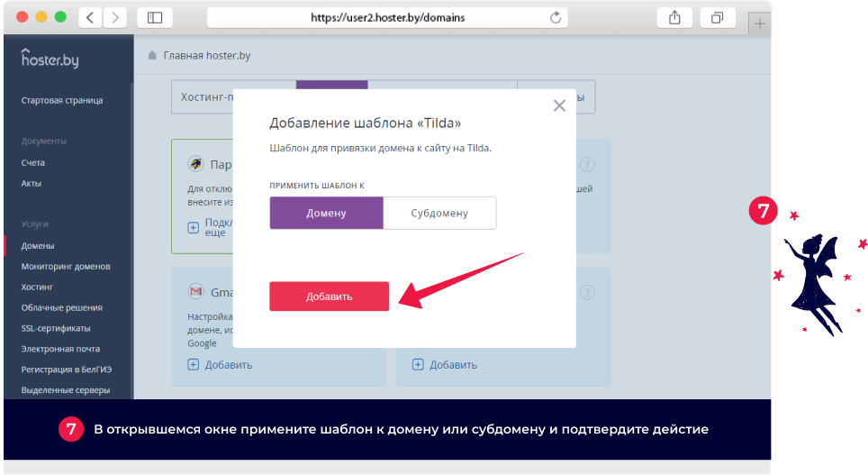Click the browser forward arrow
This screenshot has width=868, height=475.
[114, 18]
